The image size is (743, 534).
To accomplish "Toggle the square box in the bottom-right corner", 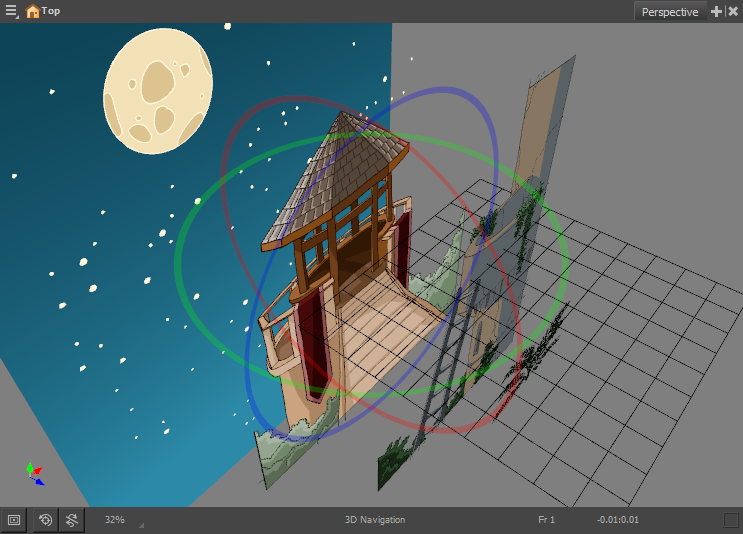I will pyautogui.click(x=731, y=520).
